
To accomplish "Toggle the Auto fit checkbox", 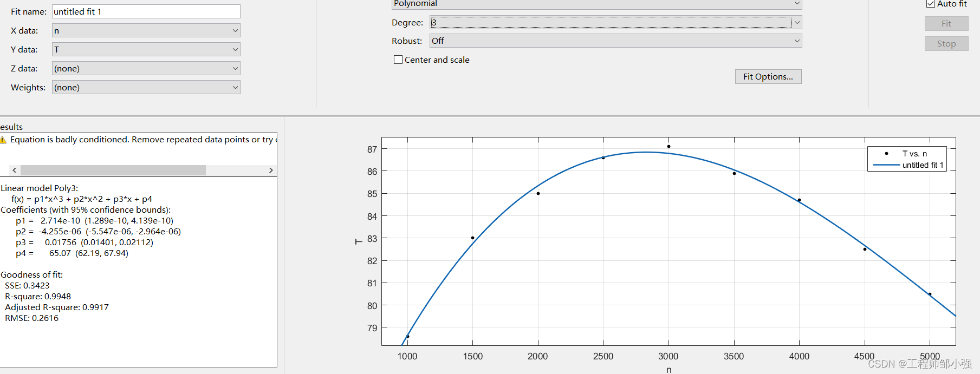I will click(x=931, y=4).
